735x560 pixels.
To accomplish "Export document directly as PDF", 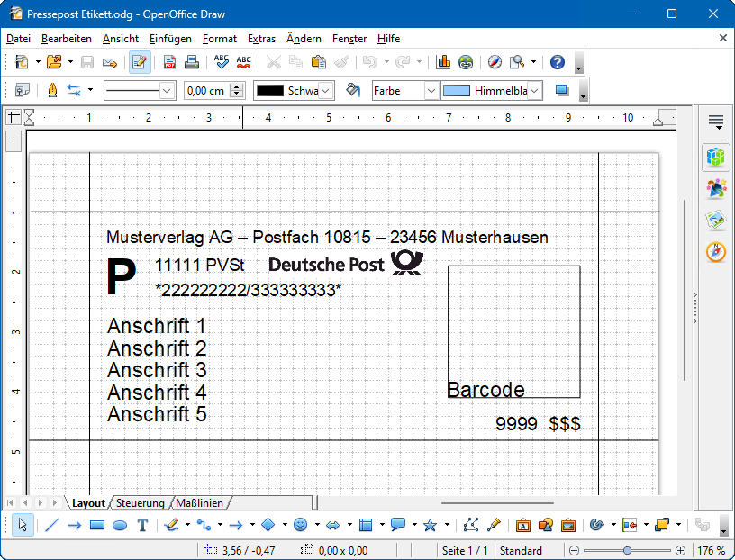I will coord(169,62).
